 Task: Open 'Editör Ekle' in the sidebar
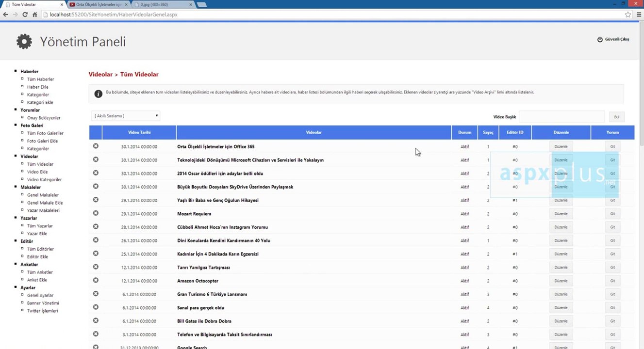point(37,257)
